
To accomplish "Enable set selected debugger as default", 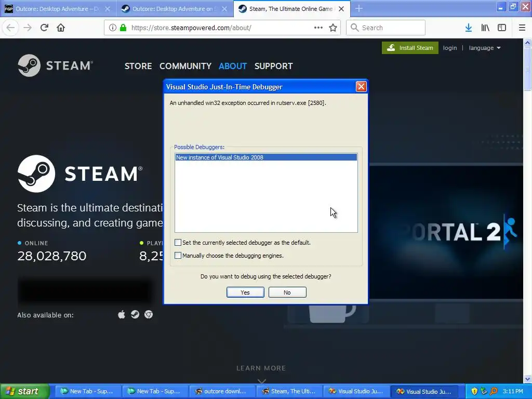I will click(178, 242).
